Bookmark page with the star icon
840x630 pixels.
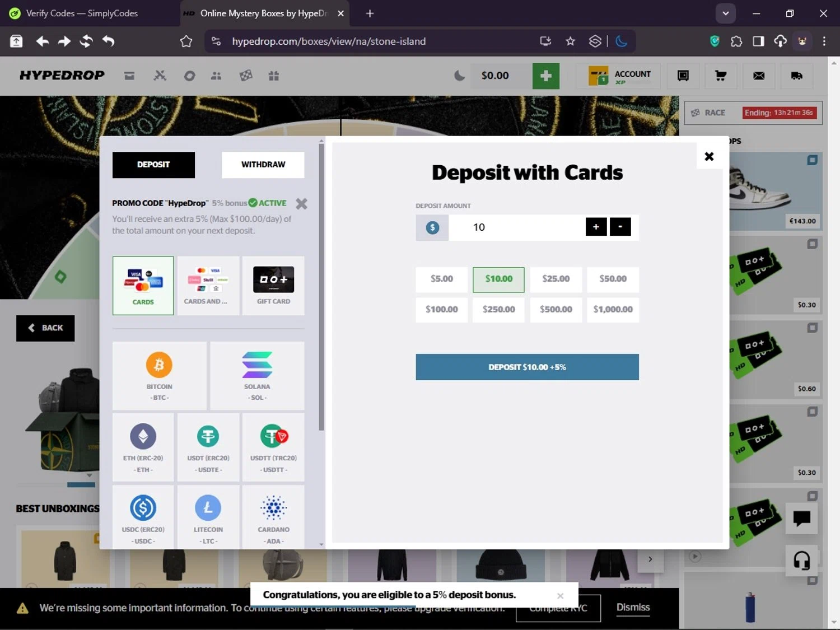[570, 41]
